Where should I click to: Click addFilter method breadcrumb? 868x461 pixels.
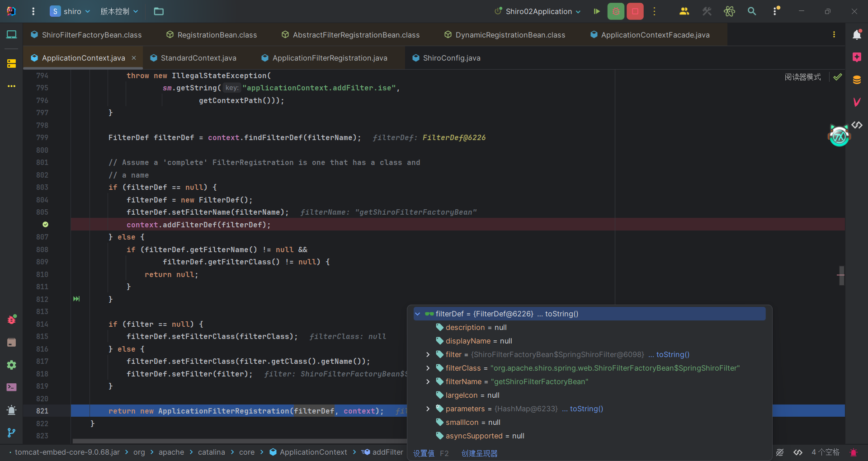[382, 452]
